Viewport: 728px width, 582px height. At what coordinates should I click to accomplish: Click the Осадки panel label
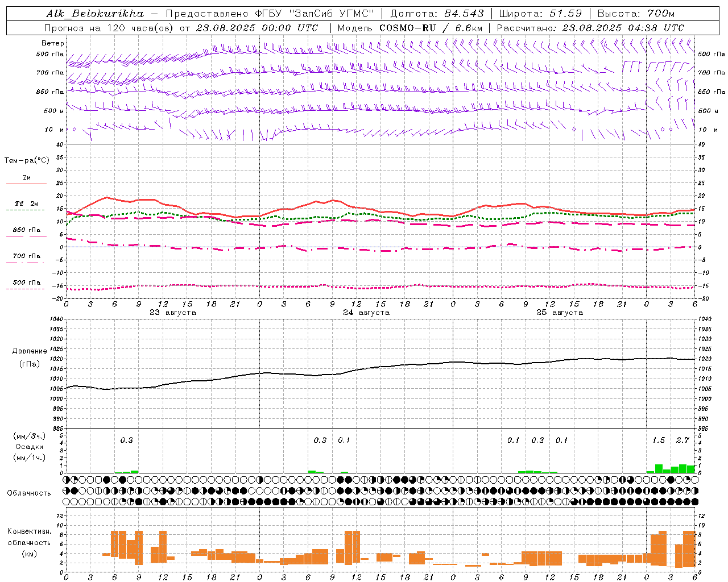[x=30, y=447]
